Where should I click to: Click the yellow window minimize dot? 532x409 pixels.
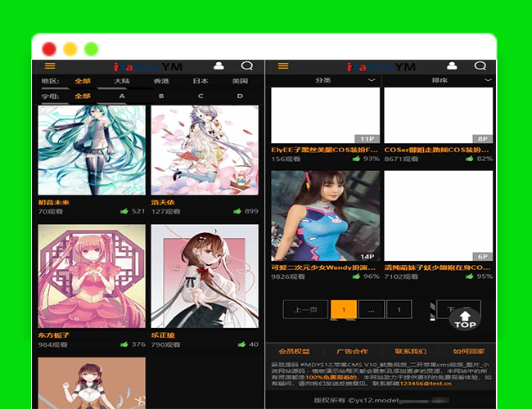[70, 49]
